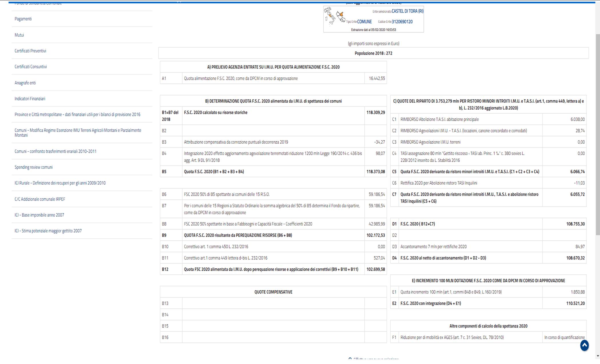This screenshot has height=364, width=600.
Task: Open Anagrafe enti page
Action: [25, 83]
